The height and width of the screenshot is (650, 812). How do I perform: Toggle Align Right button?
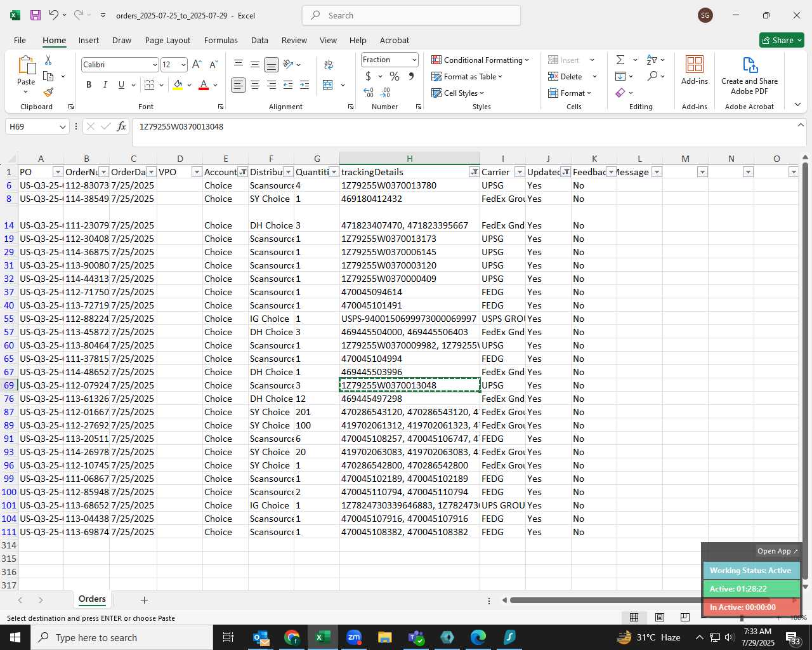pyautogui.click(x=272, y=85)
